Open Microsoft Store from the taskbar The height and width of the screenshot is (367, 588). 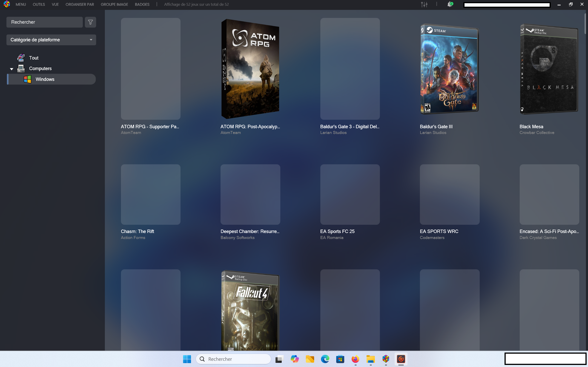[340, 359]
